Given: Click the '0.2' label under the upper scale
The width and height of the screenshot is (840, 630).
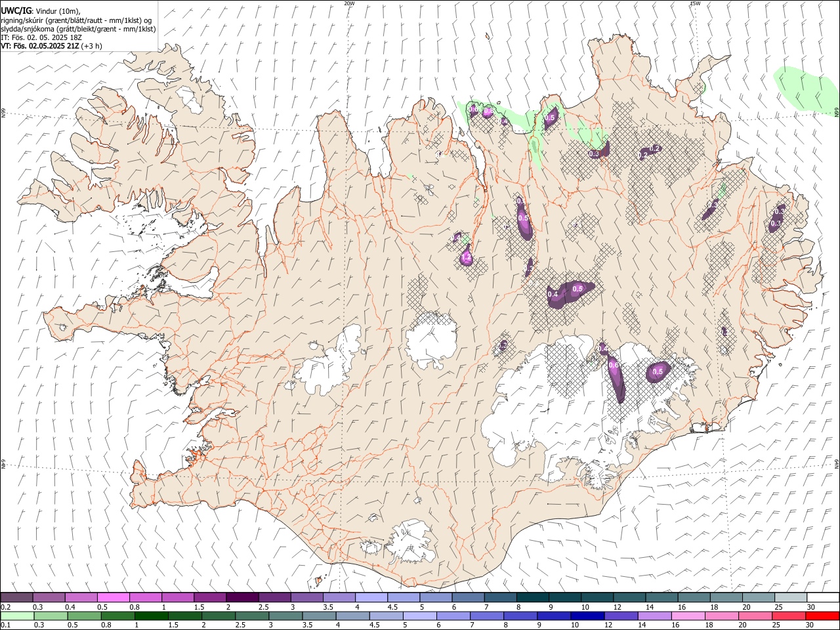Looking at the screenshot, I should coord(6,607).
